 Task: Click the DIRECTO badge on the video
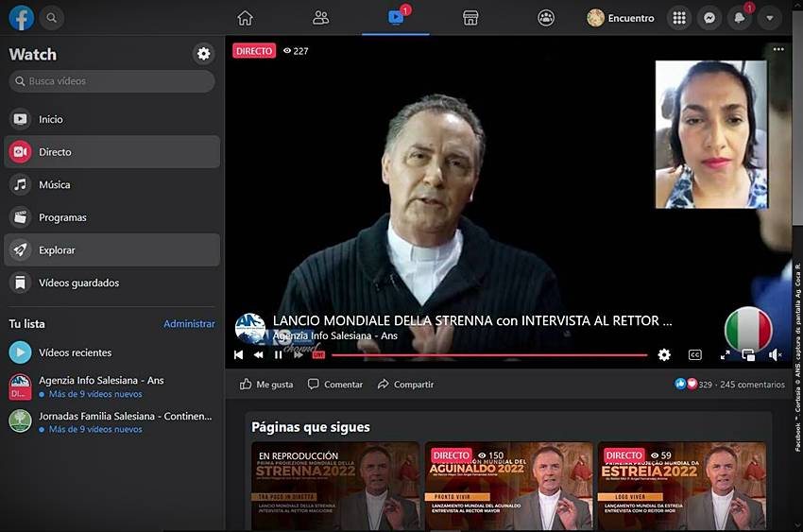pos(254,51)
